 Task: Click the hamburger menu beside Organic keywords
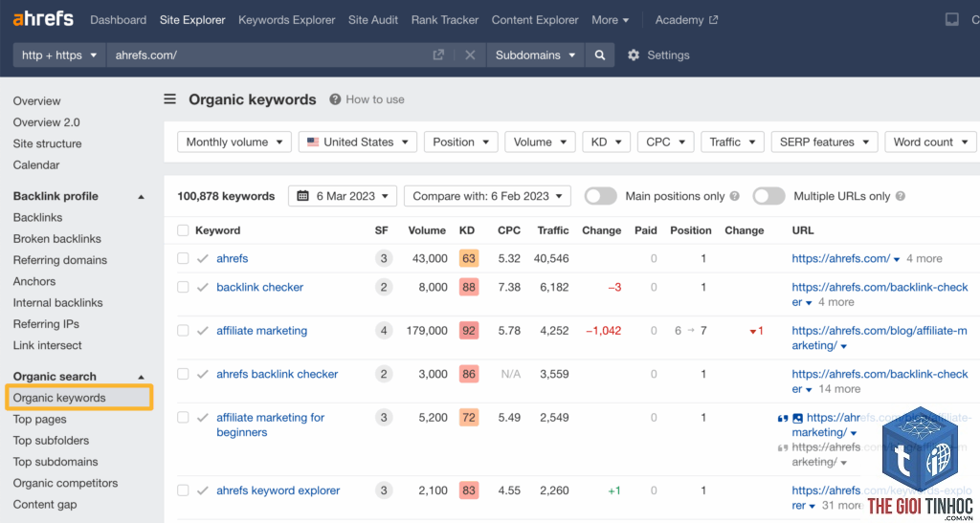(x=170, y=99)
